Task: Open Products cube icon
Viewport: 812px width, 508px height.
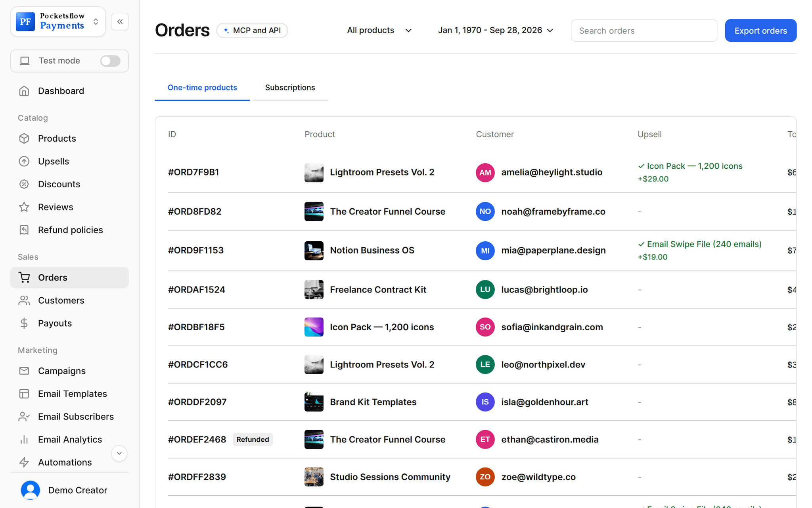Action: coord(24,139)
